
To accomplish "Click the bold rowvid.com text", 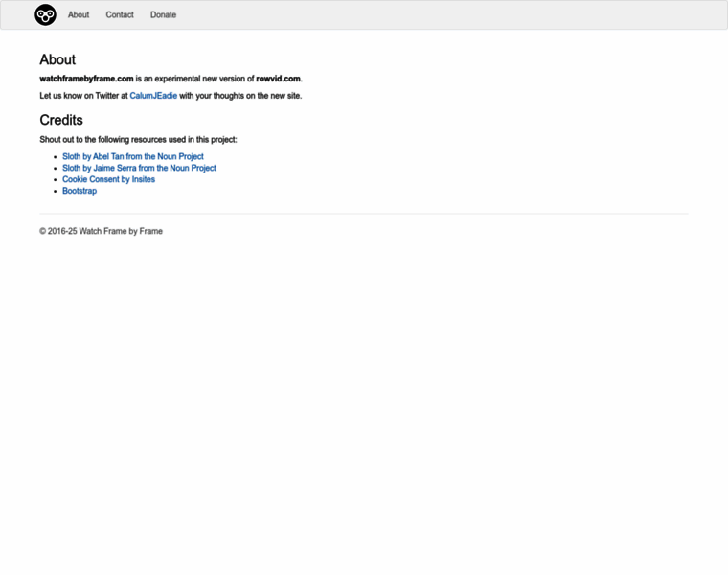I will (x=278, y=79).
